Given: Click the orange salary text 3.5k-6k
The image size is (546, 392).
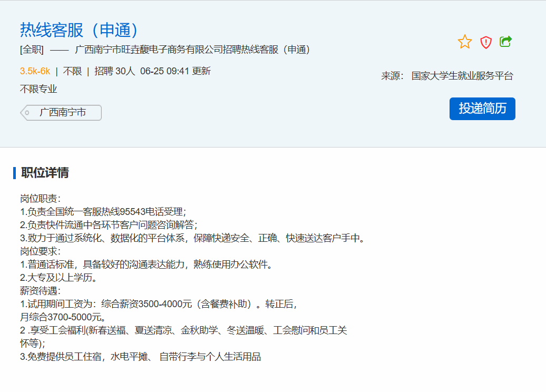Looking at the screenshot, I should [35, 71].
